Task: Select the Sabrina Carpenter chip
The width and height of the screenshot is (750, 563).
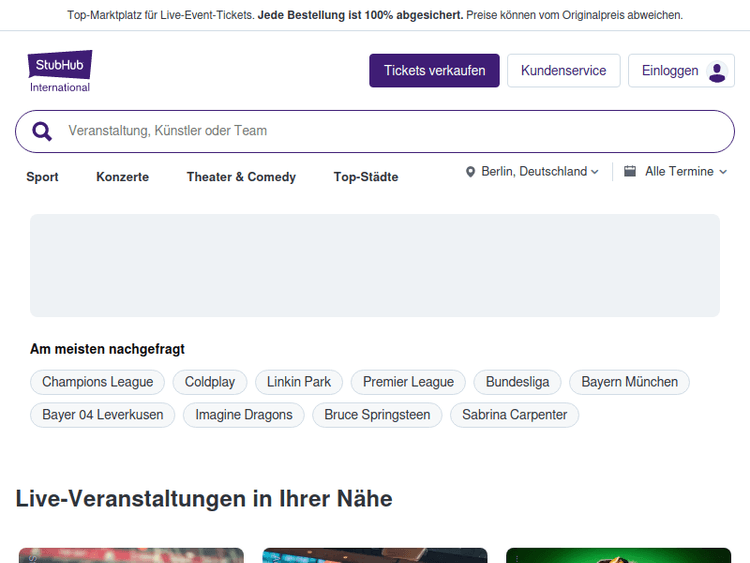Action: [514, 415]
